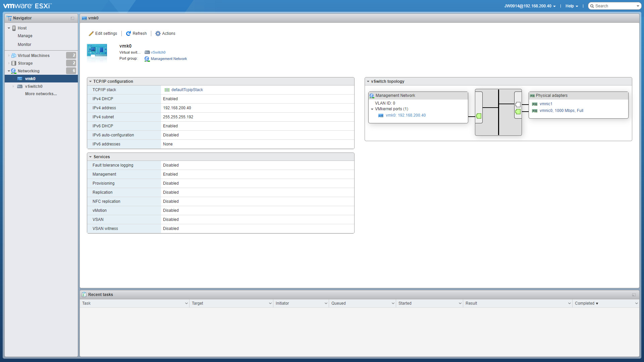Click the green vmnic0 uplink connector

click(518, 112)
